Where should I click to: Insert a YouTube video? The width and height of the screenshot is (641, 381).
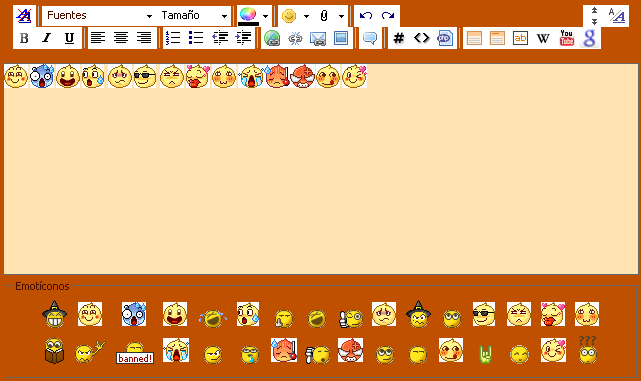point(567,38)
